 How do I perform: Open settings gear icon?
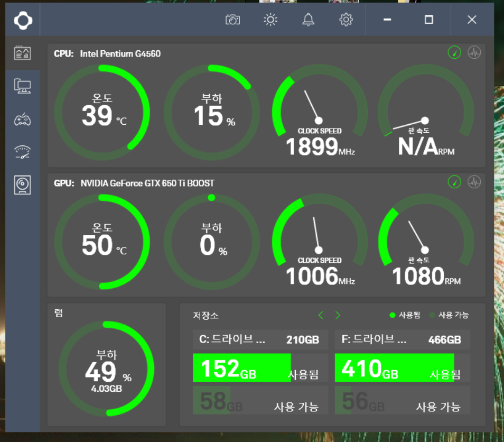[x=346, y=20]
